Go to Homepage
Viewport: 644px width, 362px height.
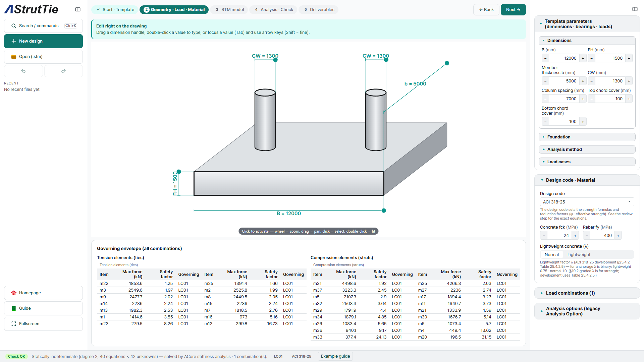tap(43, 293)
